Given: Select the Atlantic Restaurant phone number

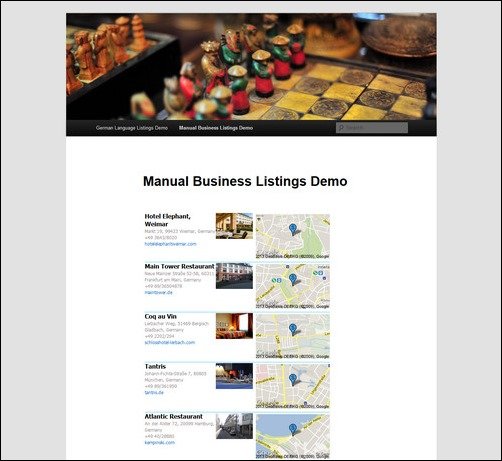Looking at the screenshot, I should [x=159, y=436].
